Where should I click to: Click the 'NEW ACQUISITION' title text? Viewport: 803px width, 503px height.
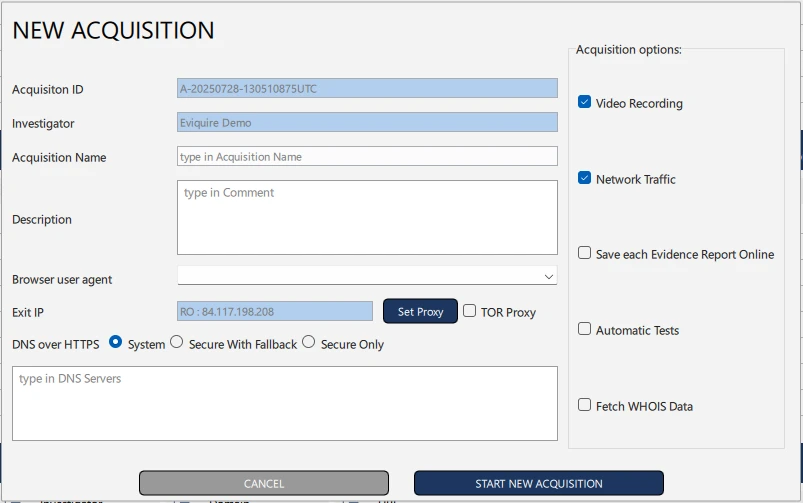[x=113, y=30]
